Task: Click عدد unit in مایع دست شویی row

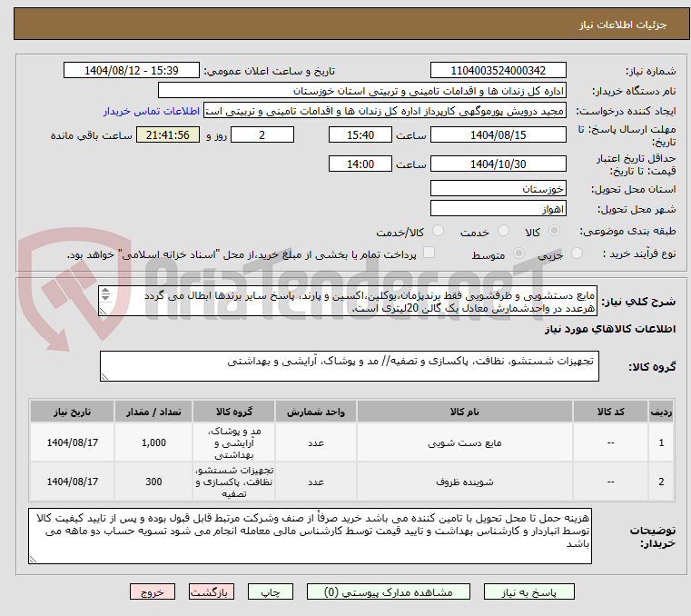Action: pyautogui.click(x=315, y=442)
